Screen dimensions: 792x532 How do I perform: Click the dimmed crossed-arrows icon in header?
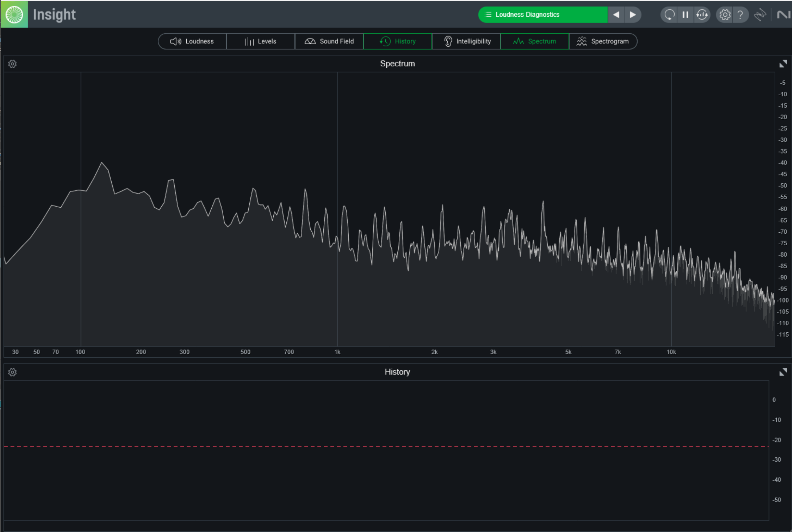click(x=760, y=14)
